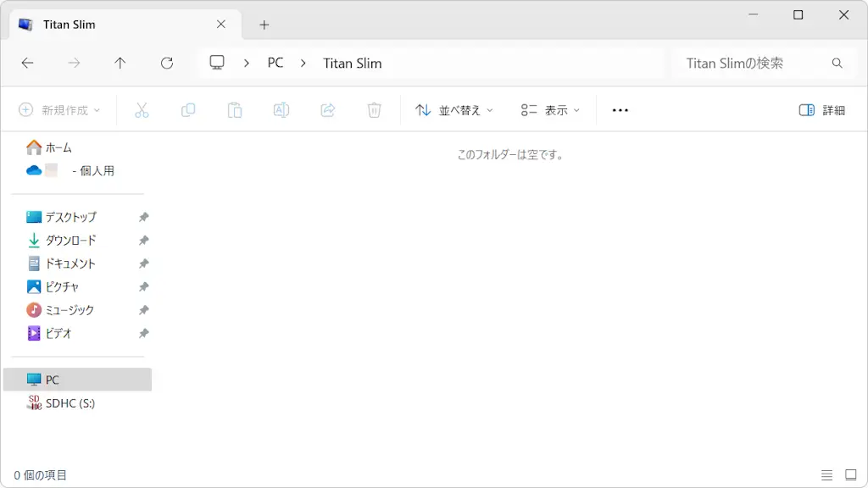This screenshot has height=488, width=868.
Task: Refresh the current folder view
Action: (x=167, y=63)
